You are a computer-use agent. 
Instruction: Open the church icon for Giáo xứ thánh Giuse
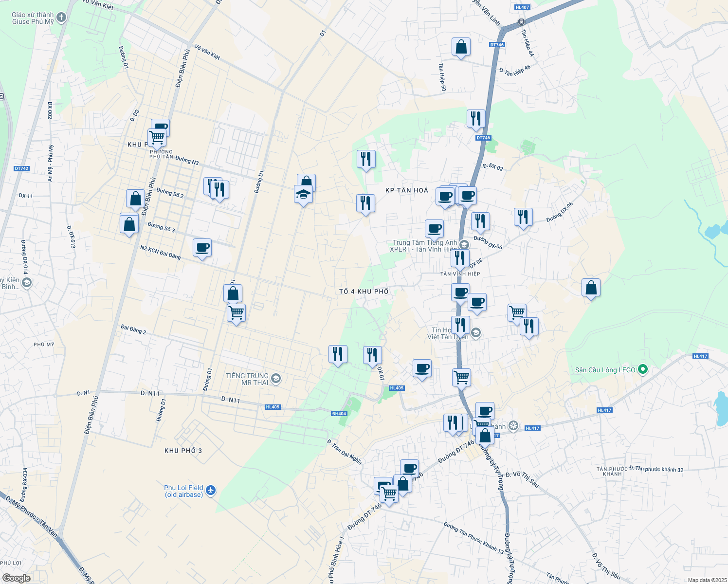61,18
